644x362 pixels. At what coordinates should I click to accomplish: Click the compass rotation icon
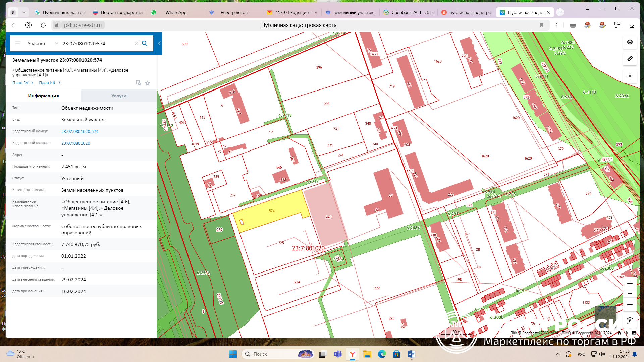(630, 320)
